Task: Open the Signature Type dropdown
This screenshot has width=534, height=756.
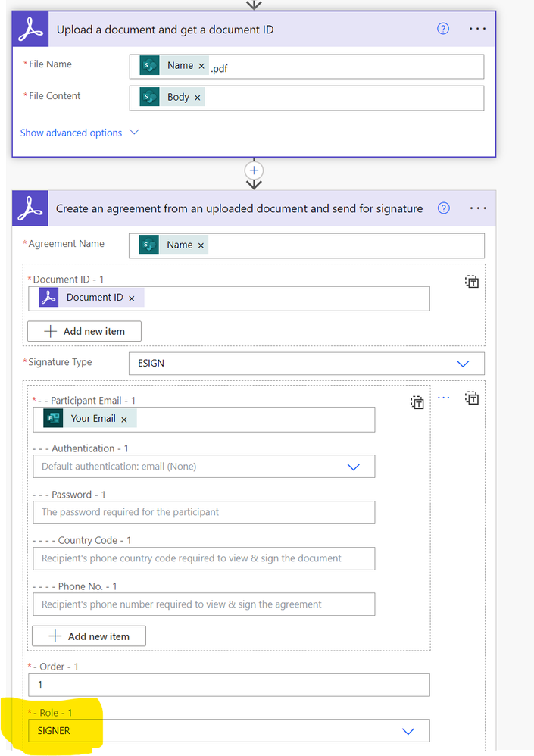Action: tap(463, 364)
